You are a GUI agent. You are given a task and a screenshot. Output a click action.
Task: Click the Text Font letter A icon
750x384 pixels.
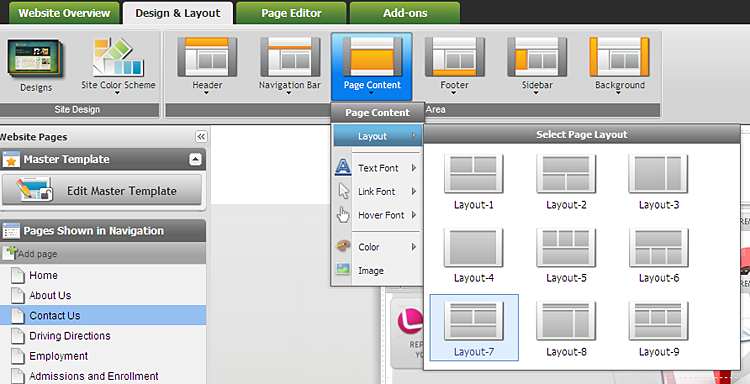(342, 167)
